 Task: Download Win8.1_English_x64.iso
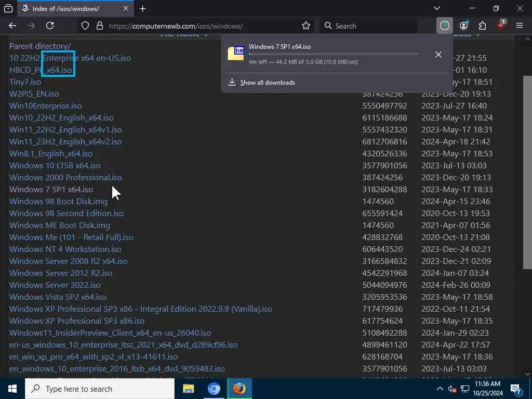pyautogui.click(x=51, y=153)
